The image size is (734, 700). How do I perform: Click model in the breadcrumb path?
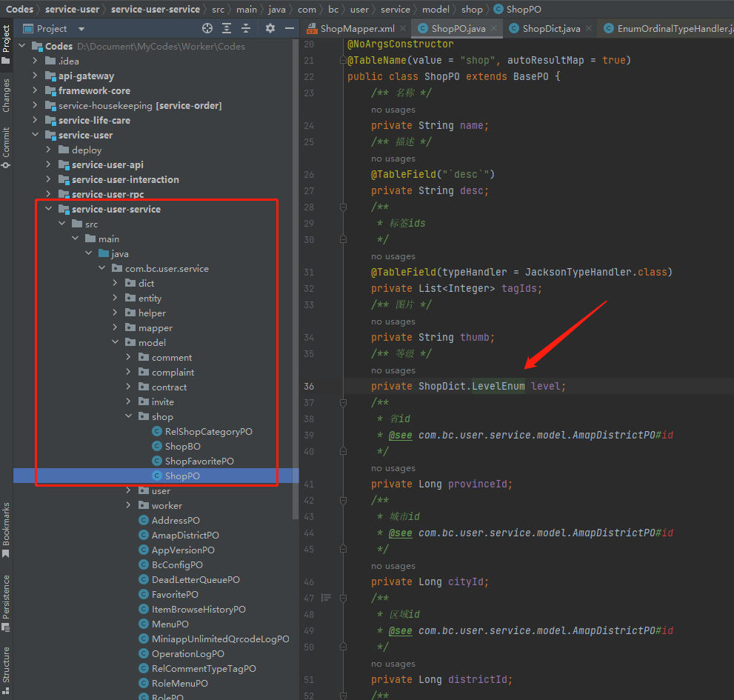(436, 10)
